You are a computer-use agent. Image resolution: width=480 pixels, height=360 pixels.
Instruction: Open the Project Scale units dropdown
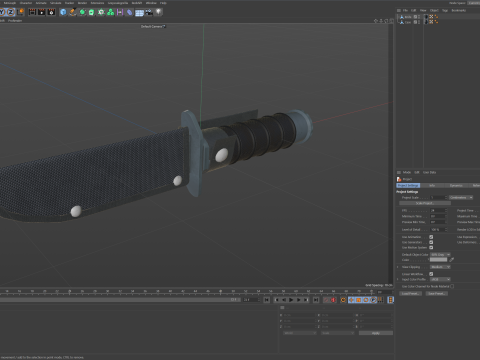click(x=461, y=197)
